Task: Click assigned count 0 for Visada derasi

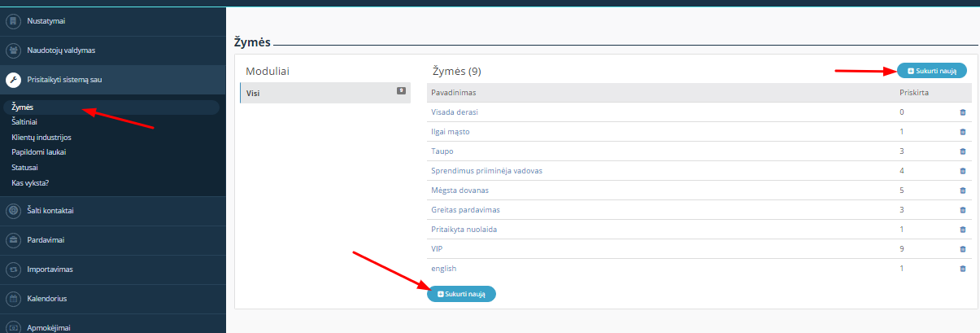Action: point(902,112)
